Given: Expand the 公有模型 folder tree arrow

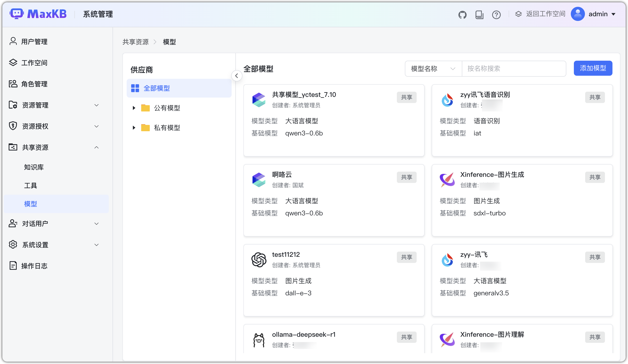Looking at the screenshot, I should pyautogui.click(x=134, y=108).
